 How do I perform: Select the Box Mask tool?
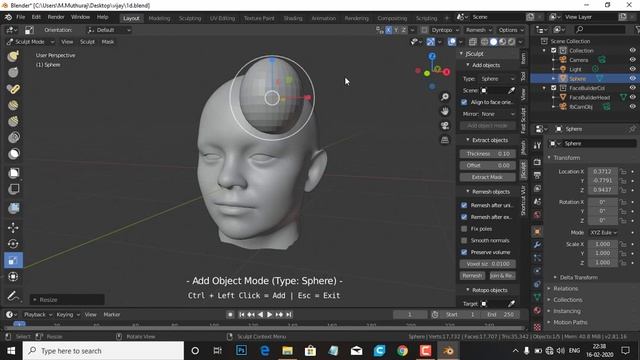tap(13, 173)
